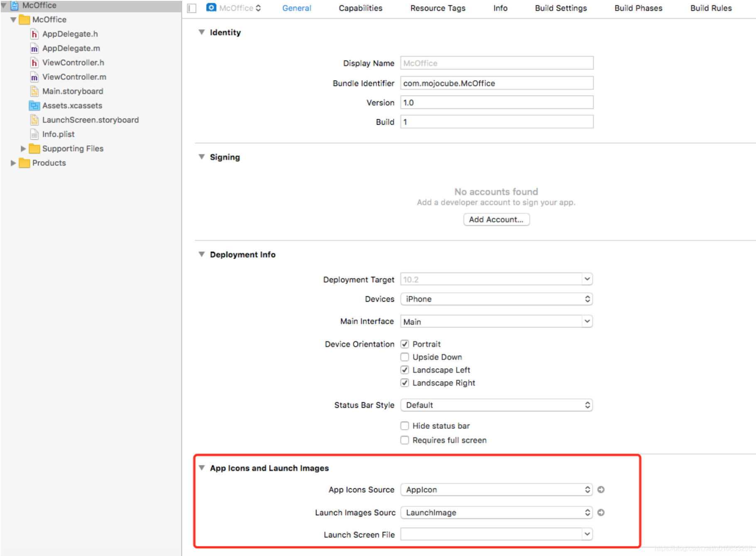This screenshot has width=756, height=556.
Task: Select Info.plist in the navigator
Action: (x=59, y=135)
